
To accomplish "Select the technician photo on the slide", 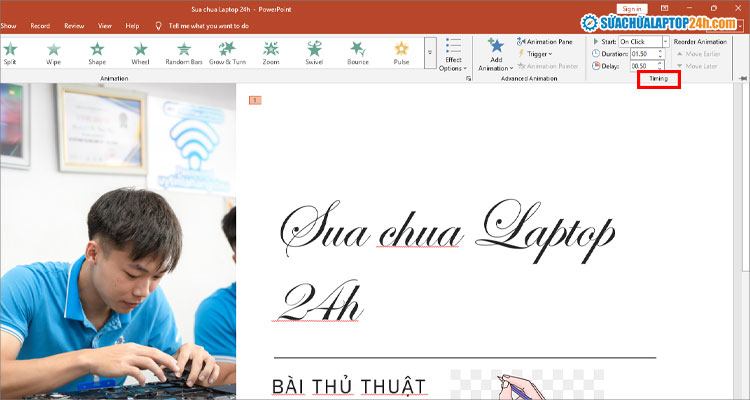I will coord(118,242).
